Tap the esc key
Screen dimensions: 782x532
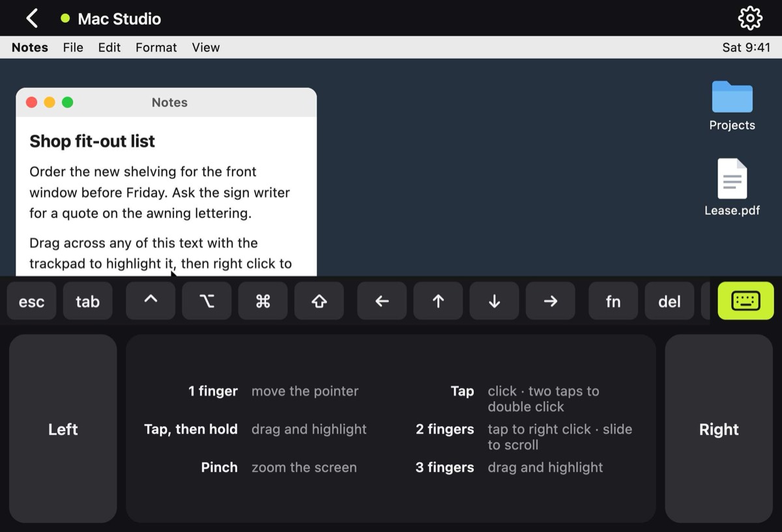coord(31,301)
